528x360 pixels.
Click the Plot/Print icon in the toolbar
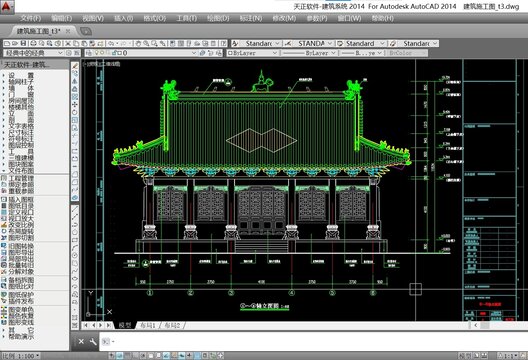point(33,43)
